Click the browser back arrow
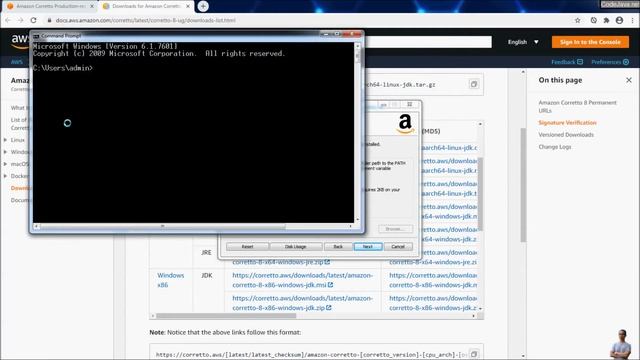This screenshot has width=640, height=360. 8,20
